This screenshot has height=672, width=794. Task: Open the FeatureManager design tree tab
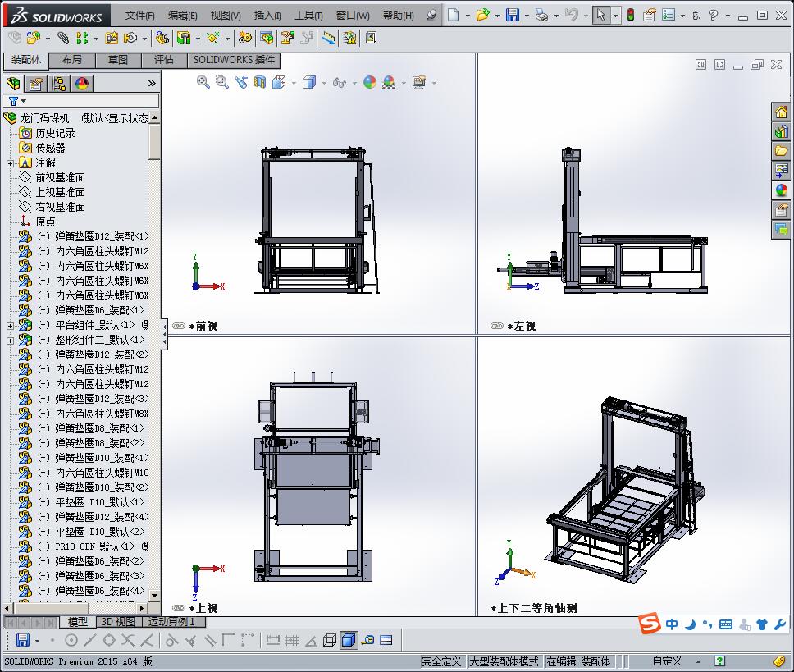(x=13, y=83)
